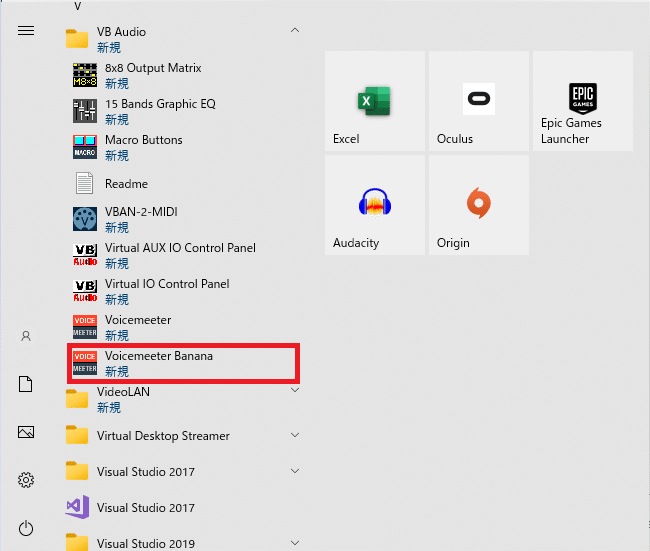Click the Voicemeeter Banana app icon
This screenshot has width=650, height=551.
85,363
